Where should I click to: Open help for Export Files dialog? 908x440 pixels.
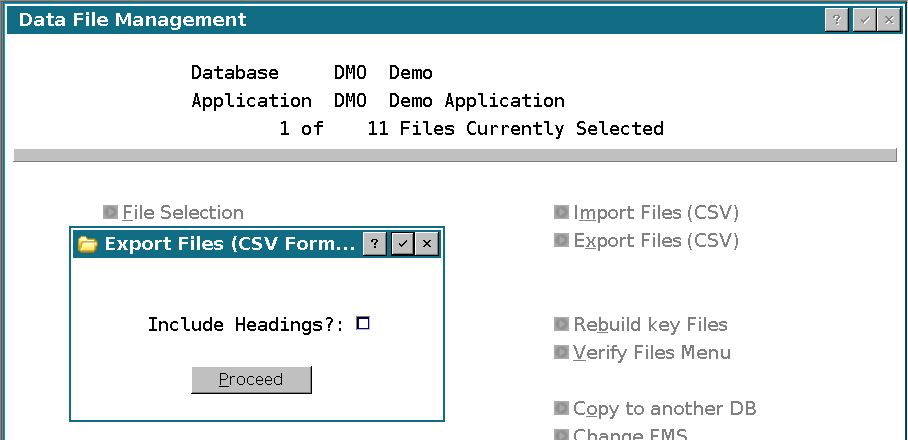click(374, 244)
